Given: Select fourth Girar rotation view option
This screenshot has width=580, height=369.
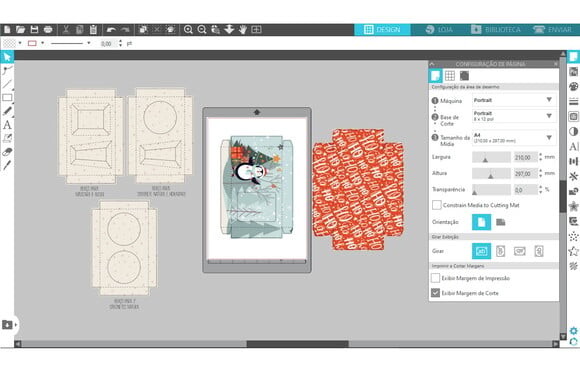Looking at the screenshot, I should point(539,251).
